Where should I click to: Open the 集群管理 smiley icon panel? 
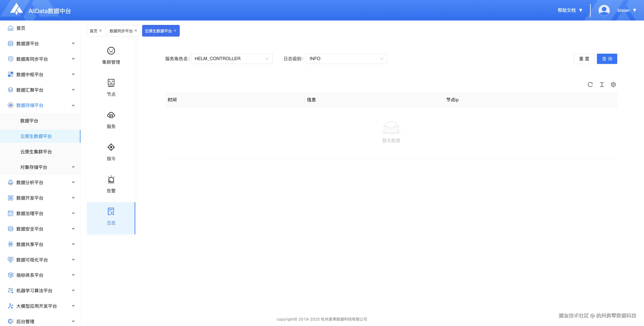tap(111, 51)
